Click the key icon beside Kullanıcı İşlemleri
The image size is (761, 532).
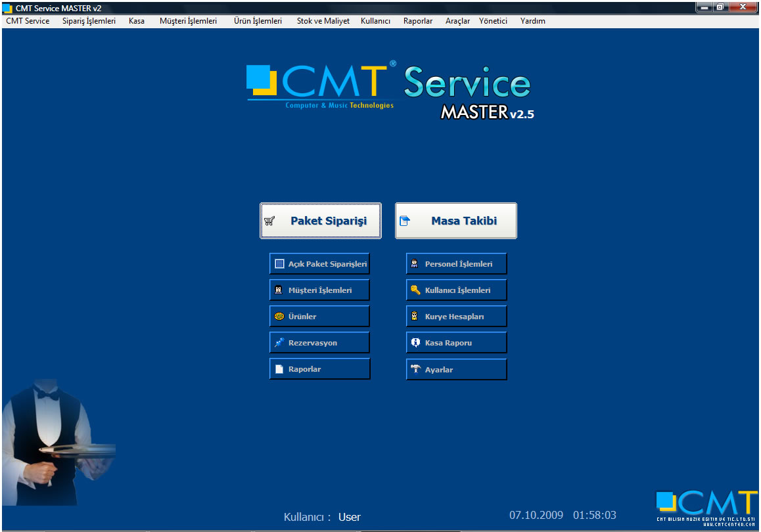point(415,290)
